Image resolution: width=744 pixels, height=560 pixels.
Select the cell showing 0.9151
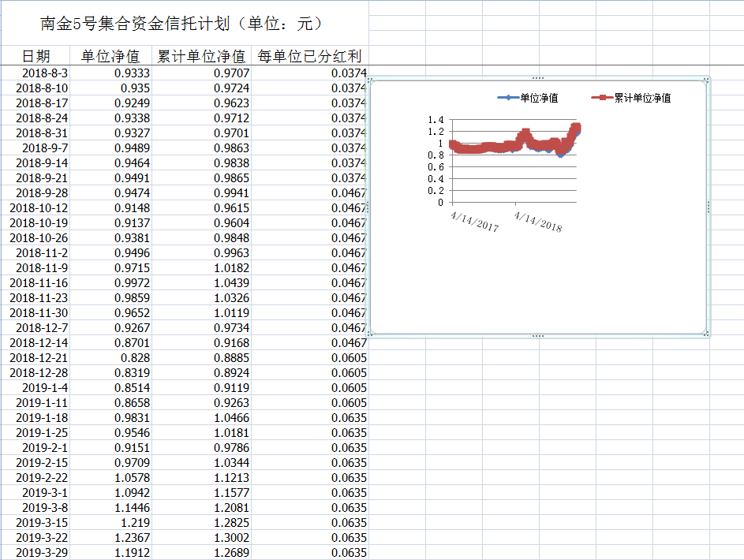pyautogui.click(x=110, y=448)
